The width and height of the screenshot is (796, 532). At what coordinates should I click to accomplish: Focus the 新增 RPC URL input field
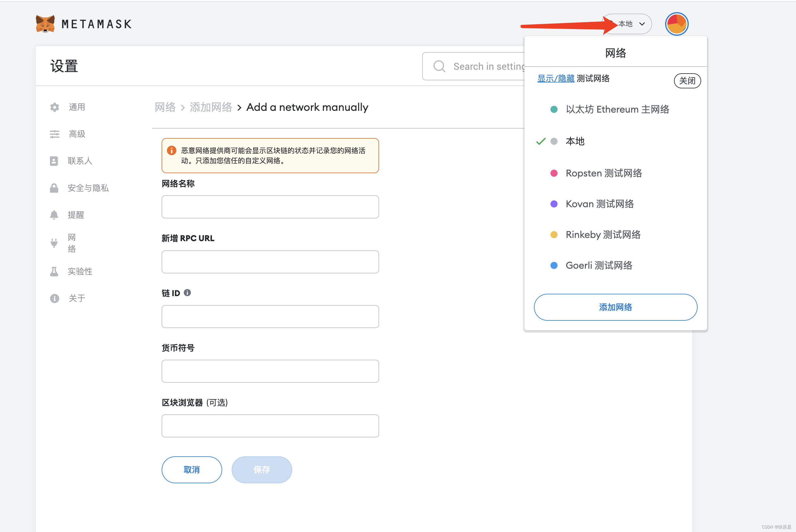(270, 262)
